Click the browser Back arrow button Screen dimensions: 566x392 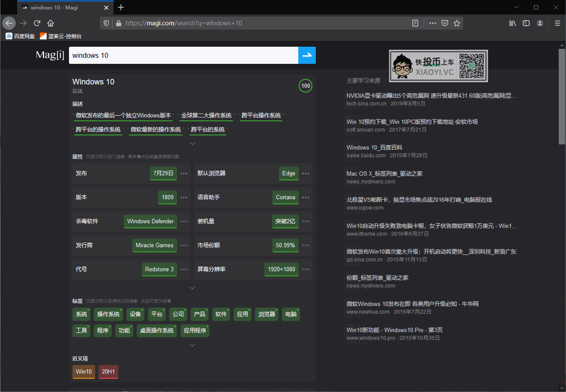(x=9, y=23)
